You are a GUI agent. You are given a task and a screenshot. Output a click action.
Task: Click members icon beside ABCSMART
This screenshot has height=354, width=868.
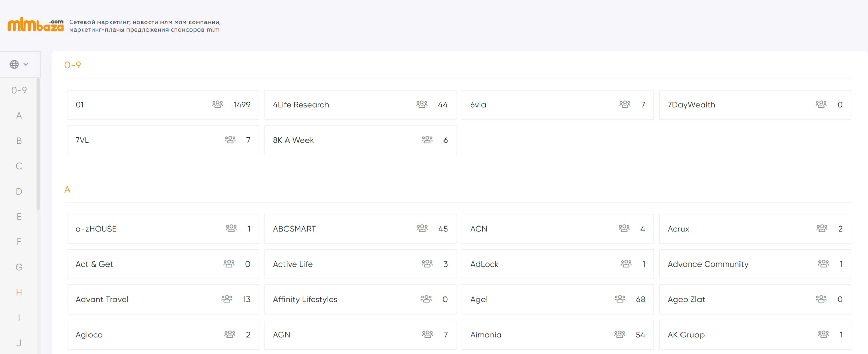[422, 229]
